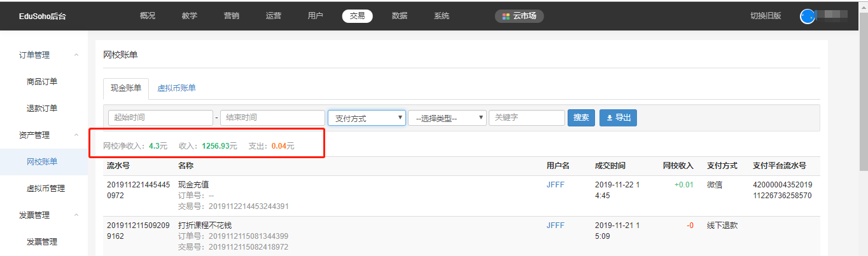Viewport: 868px width, 256px height.
Task: Click 切换旧版 to switch to old version
Action: point(765,17)
